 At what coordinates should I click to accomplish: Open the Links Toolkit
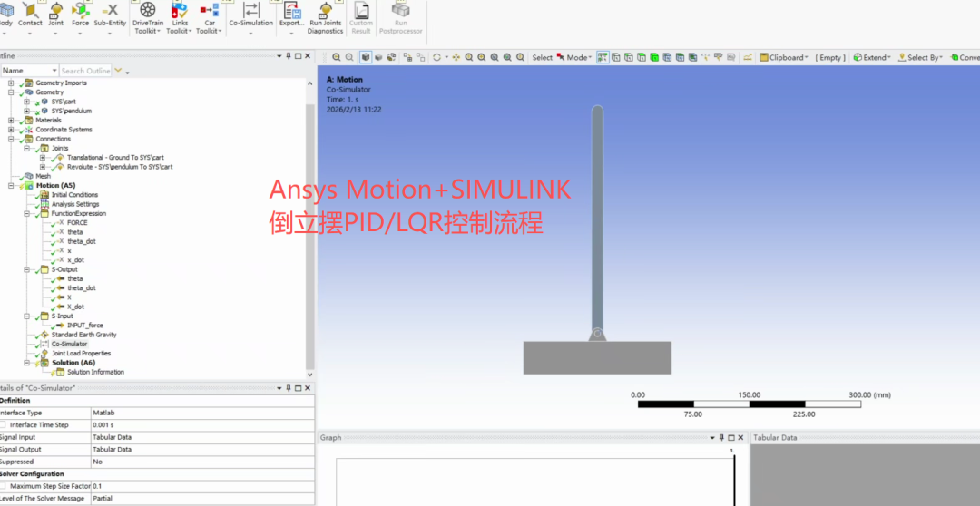[179, 17]
